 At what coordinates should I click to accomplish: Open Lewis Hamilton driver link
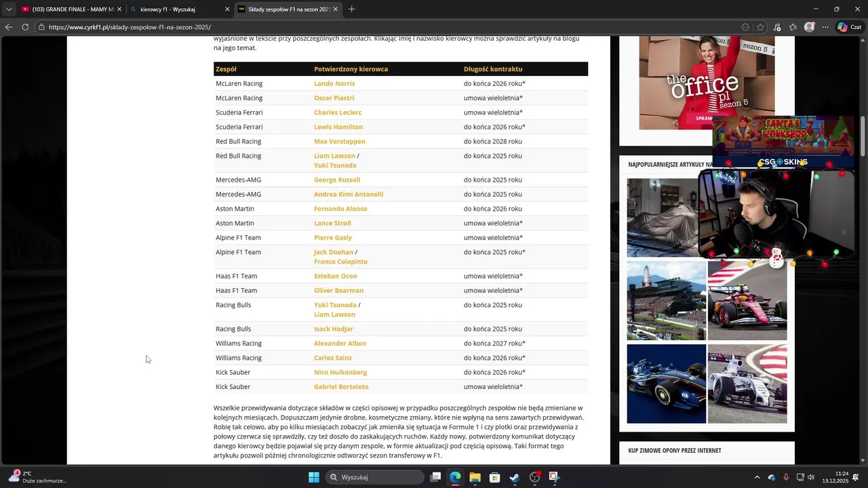click(338, 127)
